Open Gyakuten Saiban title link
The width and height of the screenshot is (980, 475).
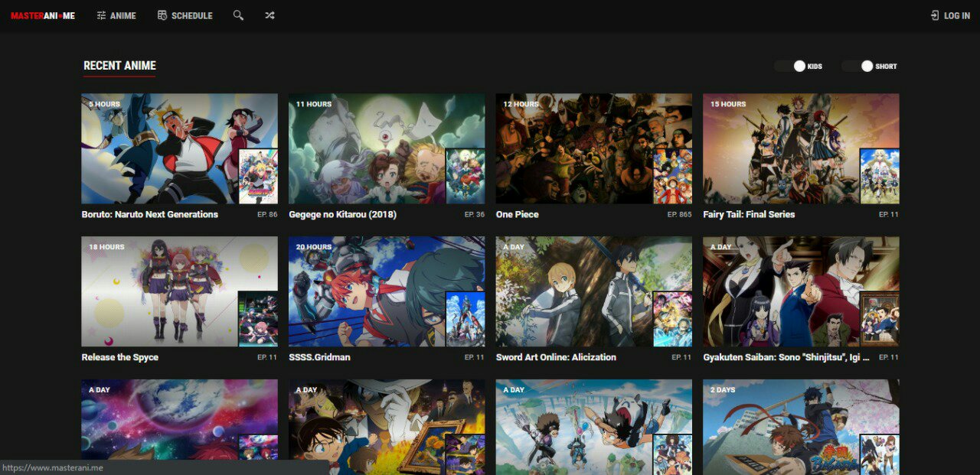point(786,357)
